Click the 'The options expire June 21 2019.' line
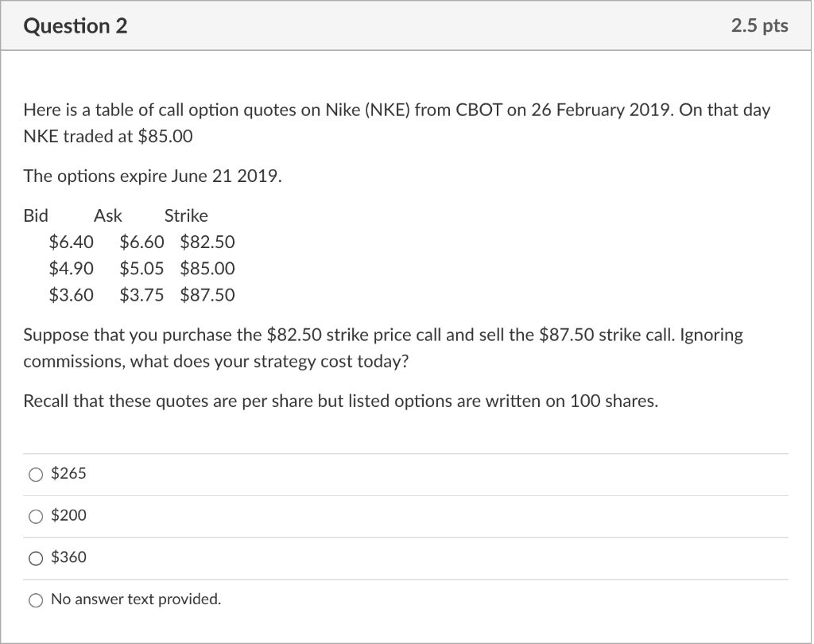This screenshot has width=814, height=644. 152,177
